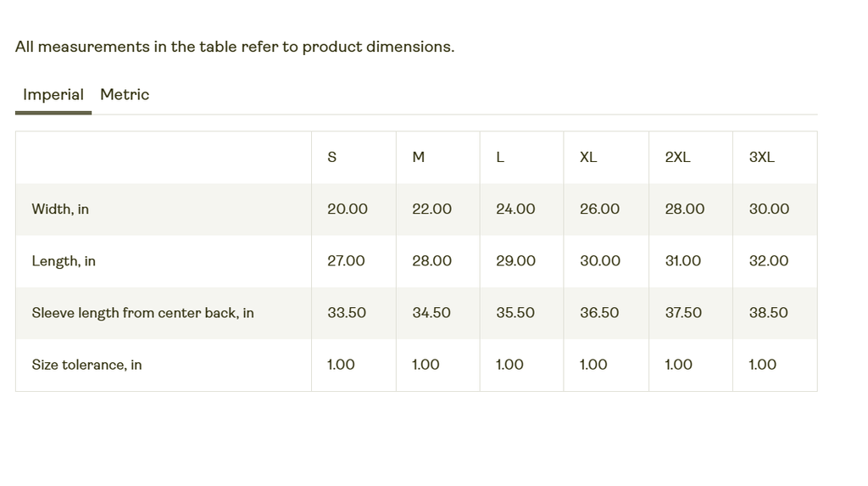
Task: Click the "Width, in" row label
Action: pos(60,209)
